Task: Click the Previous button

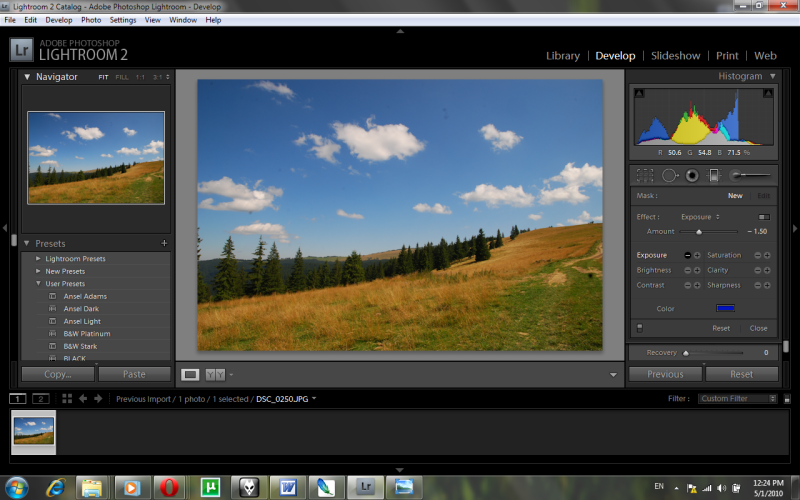Action: [x=665, y=374]
